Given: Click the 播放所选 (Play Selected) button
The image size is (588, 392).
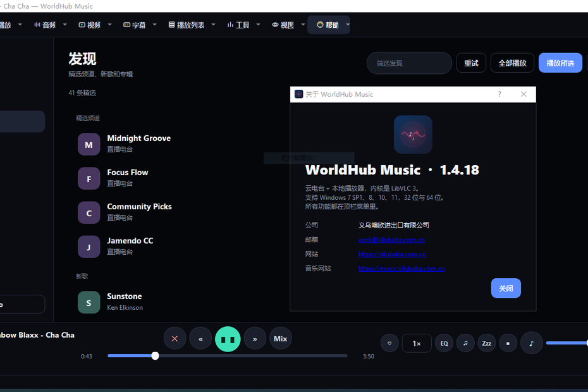Looking at the screenshot, I should point(560,63).
